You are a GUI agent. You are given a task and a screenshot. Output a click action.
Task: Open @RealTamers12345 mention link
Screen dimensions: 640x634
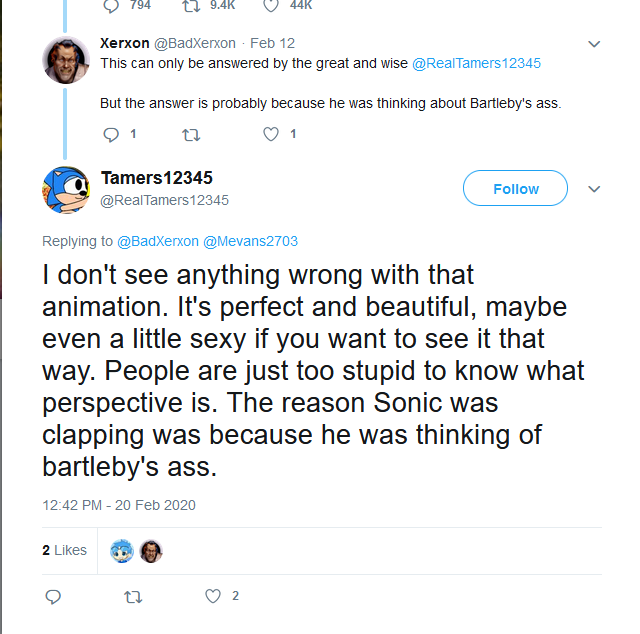476,63
